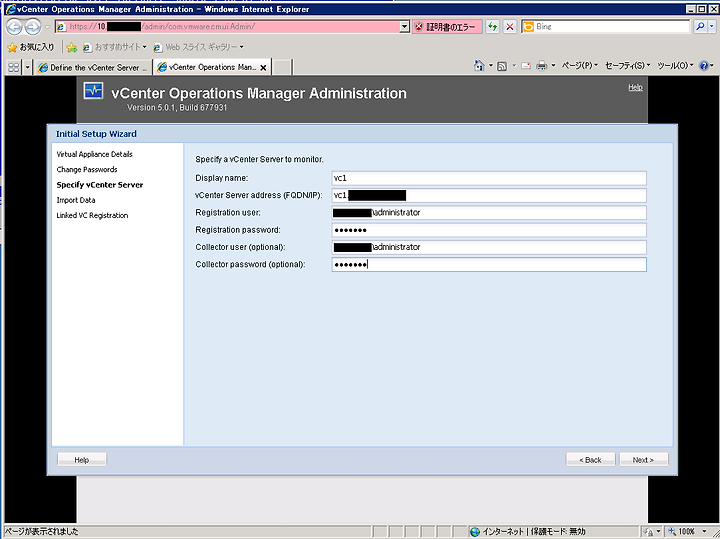
Task: Click the Next > button
Action: tap(643, 460)
